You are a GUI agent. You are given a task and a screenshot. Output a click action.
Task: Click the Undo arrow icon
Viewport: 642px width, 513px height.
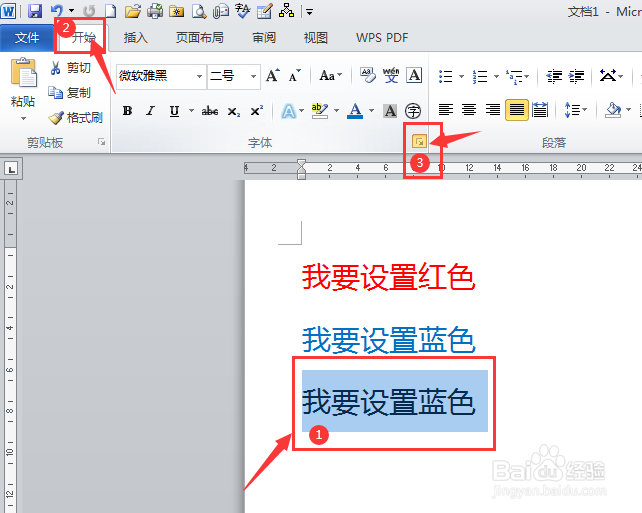(x=57, y=11)
